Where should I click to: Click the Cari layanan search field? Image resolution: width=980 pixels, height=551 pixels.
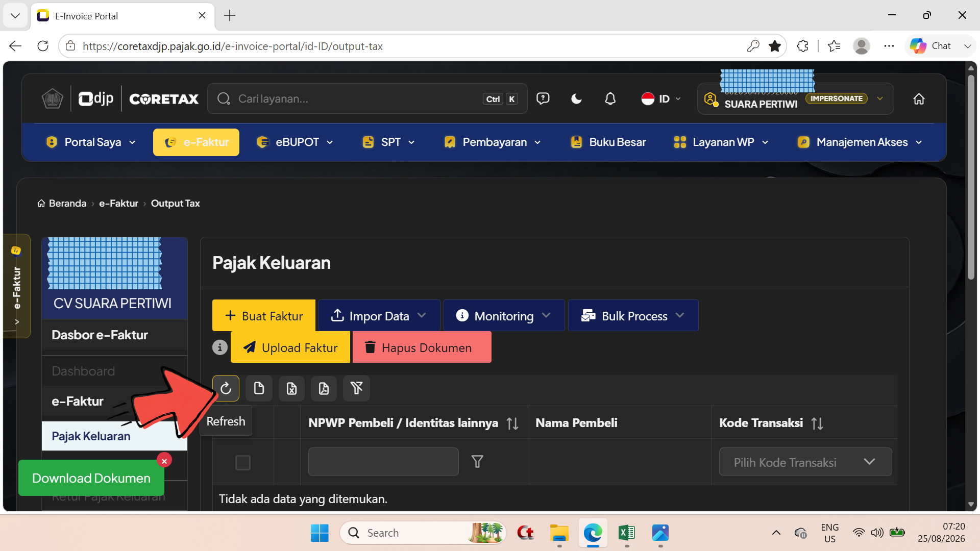coord(367,98)
